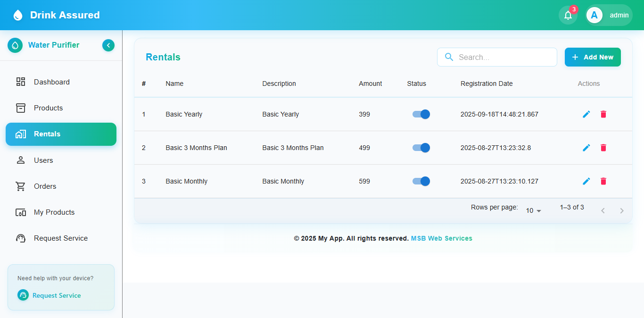Delete the Basic Yearly rental
The image size is (644, 318).
(x=603, y=114)
